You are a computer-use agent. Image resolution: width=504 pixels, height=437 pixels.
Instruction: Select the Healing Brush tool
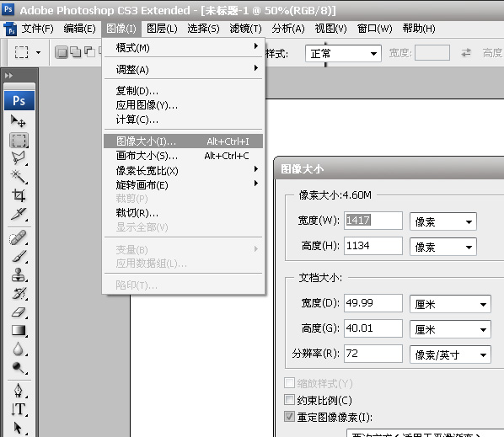coord(19,237)
